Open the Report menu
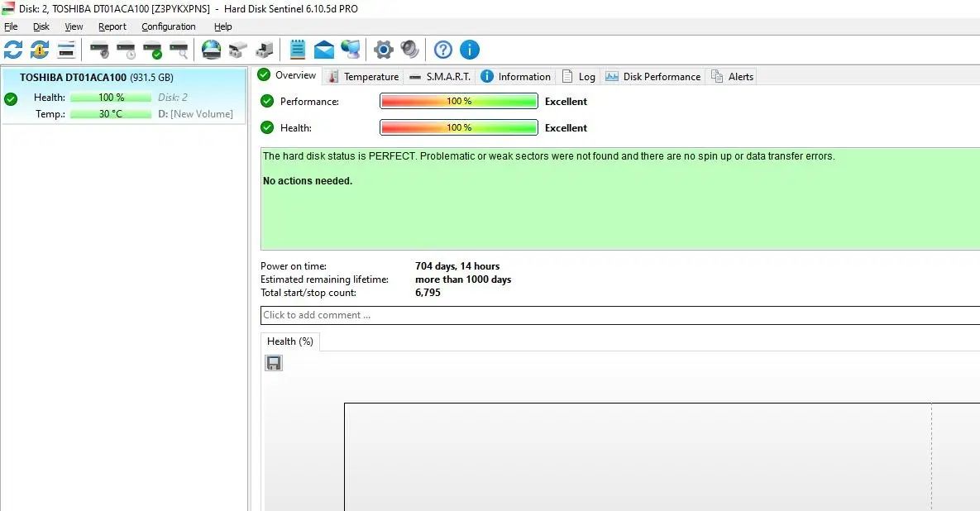The image size is (980, 511). (112, 26)
